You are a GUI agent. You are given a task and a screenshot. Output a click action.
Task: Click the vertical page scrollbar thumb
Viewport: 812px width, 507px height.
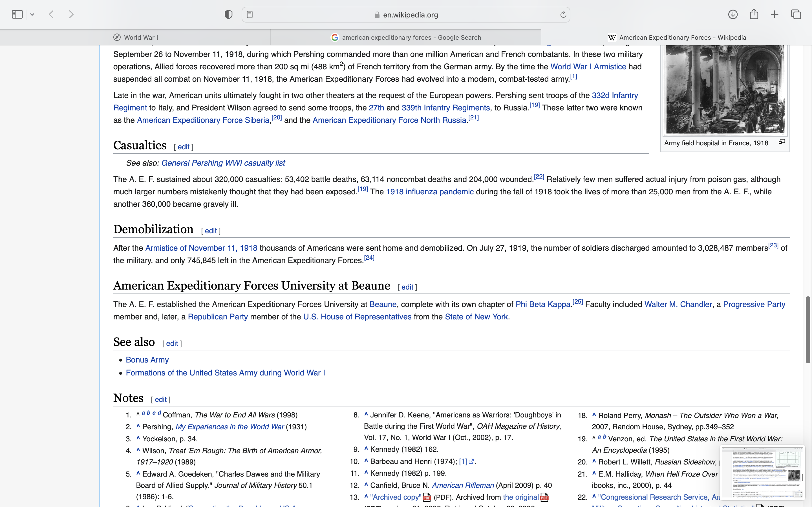pyautogui.click(x=808, y=330)
